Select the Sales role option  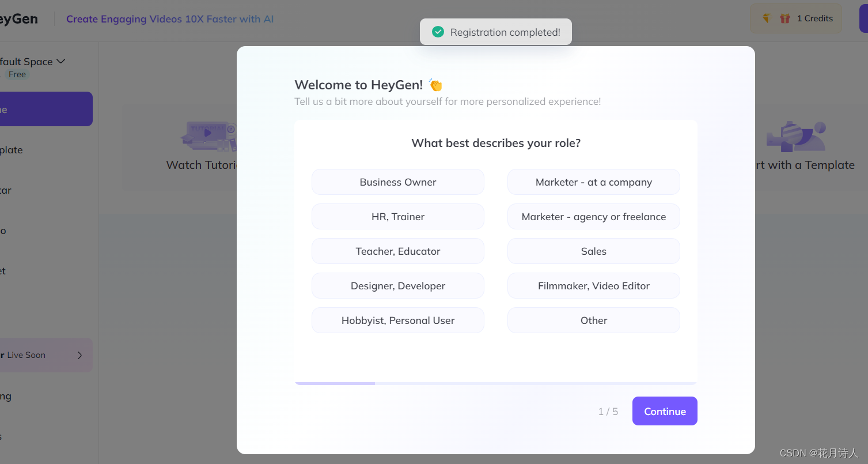(593, 251)
